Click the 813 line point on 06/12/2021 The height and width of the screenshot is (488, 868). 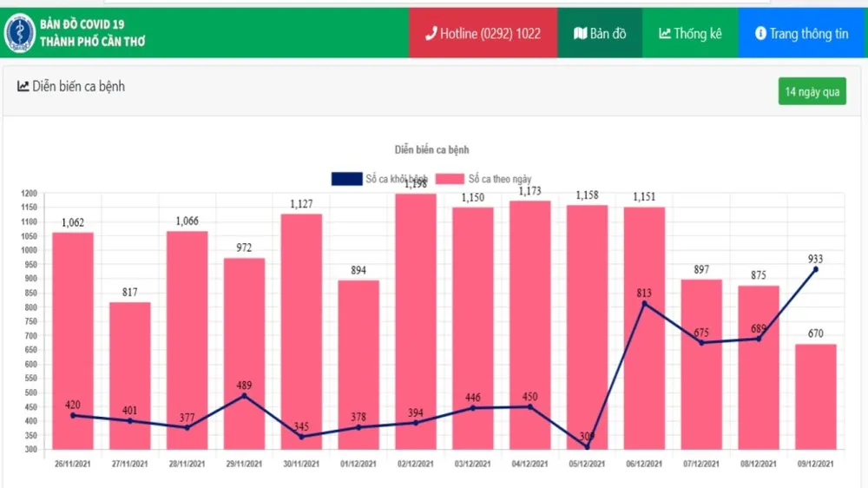click(x=643, y=303)
